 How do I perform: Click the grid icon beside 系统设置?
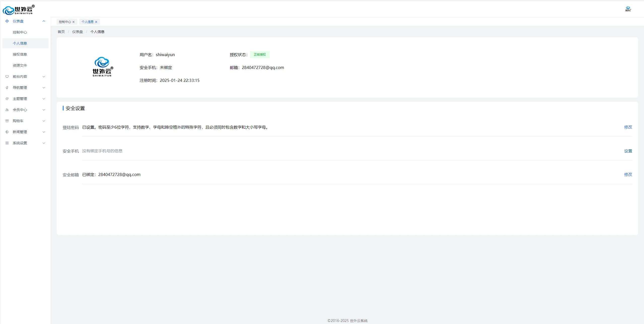pos(7,143)
